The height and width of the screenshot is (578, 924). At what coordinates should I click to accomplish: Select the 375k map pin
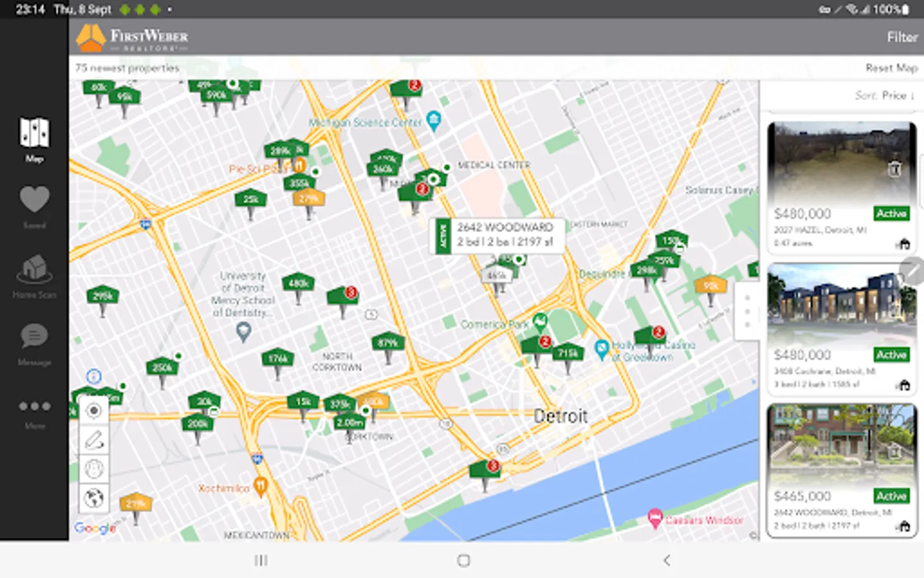(339, 405)
